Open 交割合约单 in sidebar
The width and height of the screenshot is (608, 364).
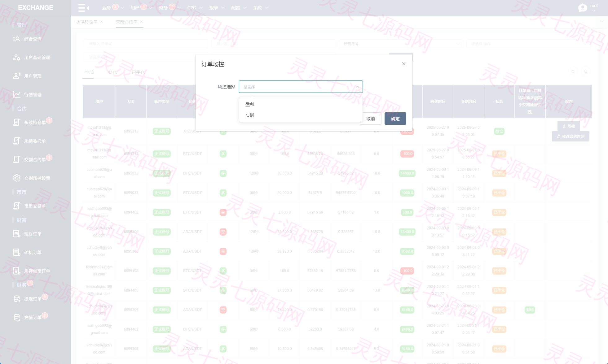coord(35,160)
